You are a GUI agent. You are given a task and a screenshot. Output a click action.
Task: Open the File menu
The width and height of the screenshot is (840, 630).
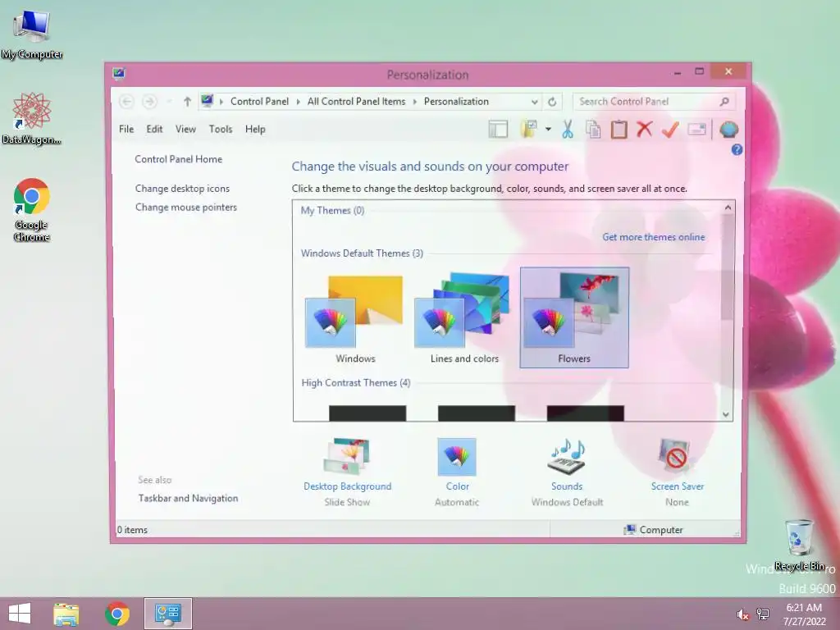(126, 129)
